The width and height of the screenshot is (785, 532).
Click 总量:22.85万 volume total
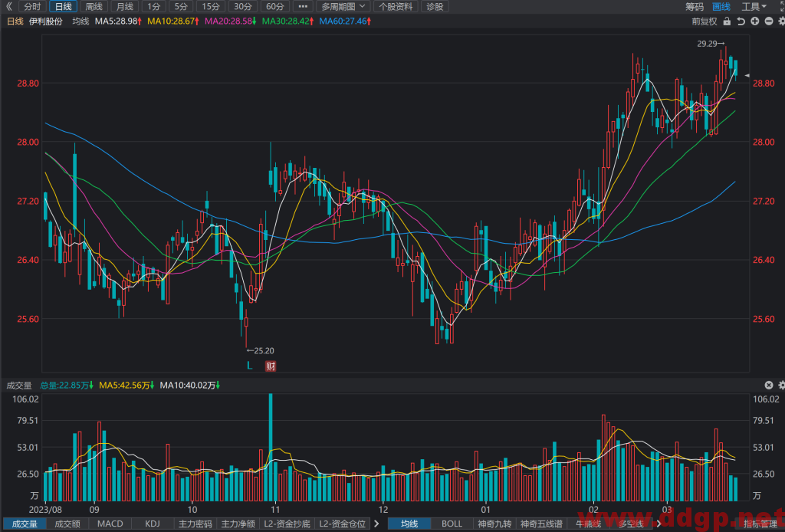[x=67, y=385]
